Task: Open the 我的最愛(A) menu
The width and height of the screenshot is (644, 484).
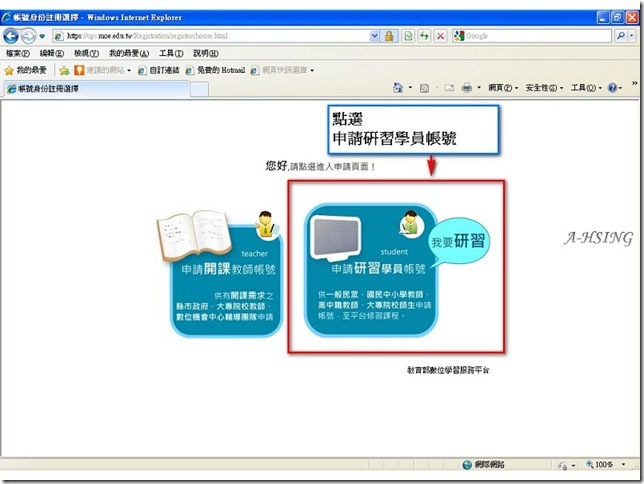Action: pos(129,53)
